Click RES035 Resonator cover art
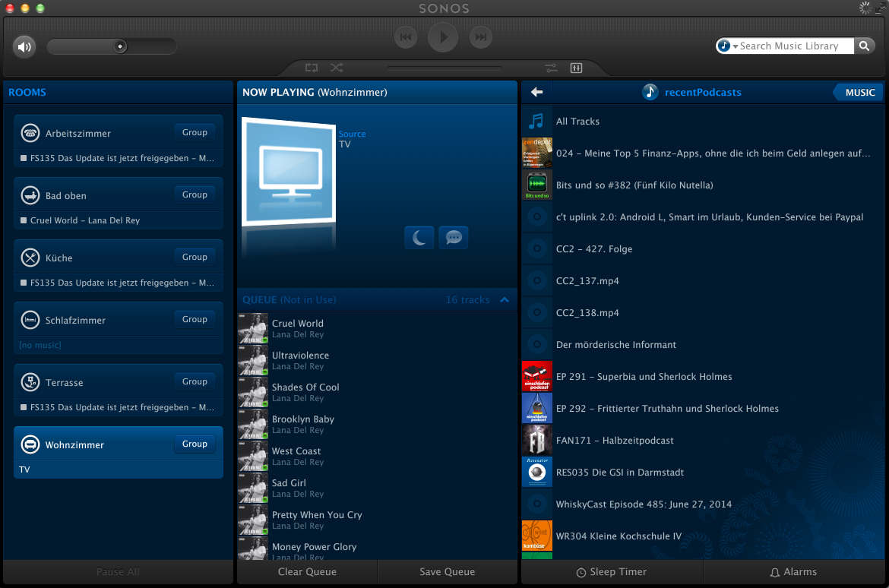 tap(536, 472)
